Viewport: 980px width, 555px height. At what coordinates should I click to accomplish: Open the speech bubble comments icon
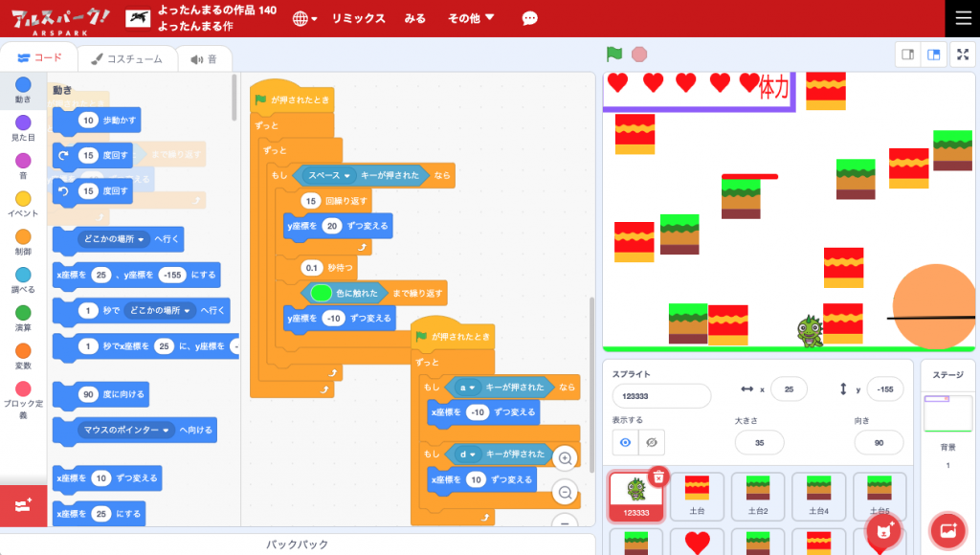[529, 19]
